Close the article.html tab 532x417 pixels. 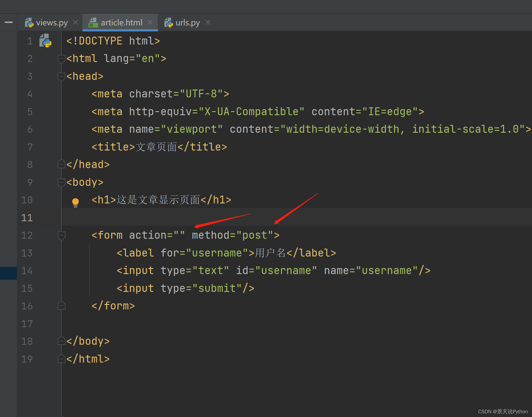point(150,23)
